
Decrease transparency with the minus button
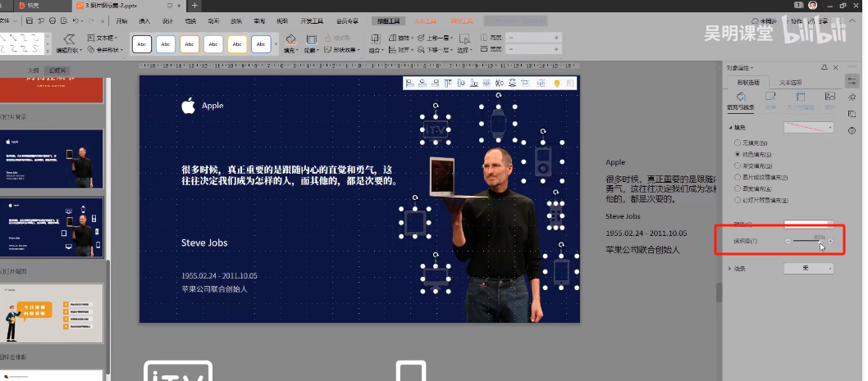tap(788, 241)
